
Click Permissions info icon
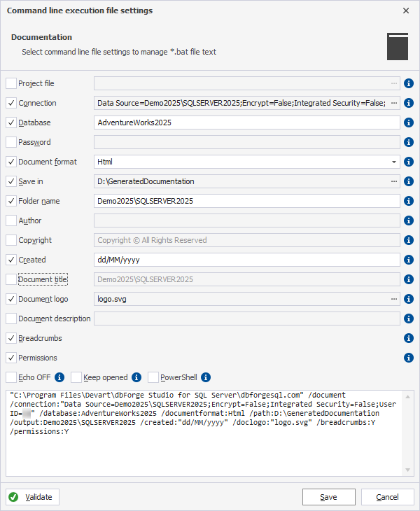pos(409,358)
